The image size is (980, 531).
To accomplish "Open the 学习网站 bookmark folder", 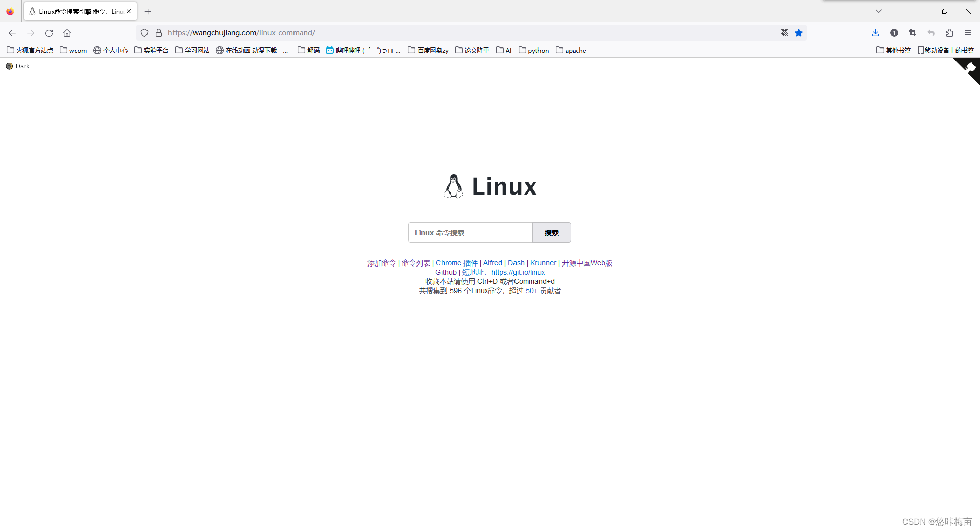I will click(x=192, y=50).
